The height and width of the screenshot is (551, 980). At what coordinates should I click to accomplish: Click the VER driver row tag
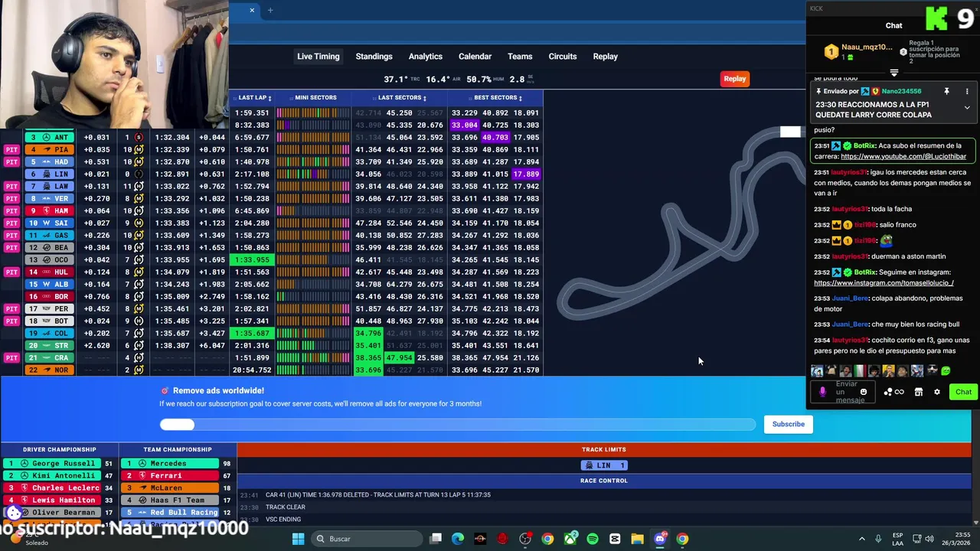point(50,198)
